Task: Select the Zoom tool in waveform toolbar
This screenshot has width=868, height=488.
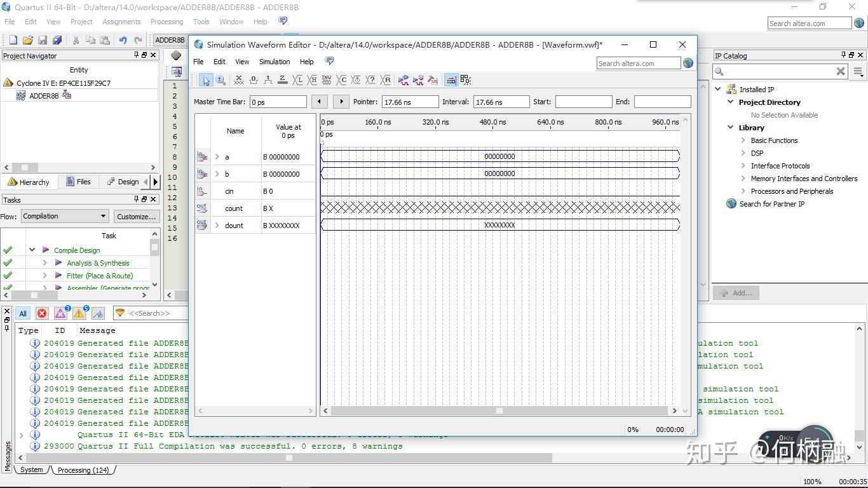Action: [x=220, y=80]
